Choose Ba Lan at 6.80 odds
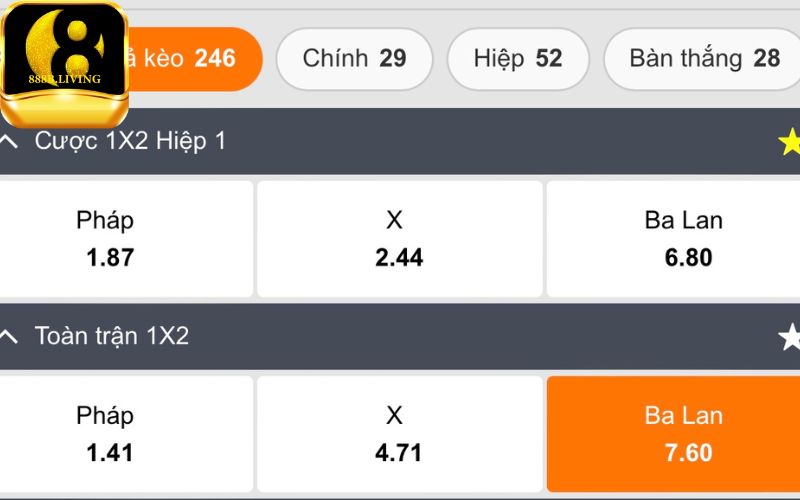800x500 pixels. [x=673, y=238]
